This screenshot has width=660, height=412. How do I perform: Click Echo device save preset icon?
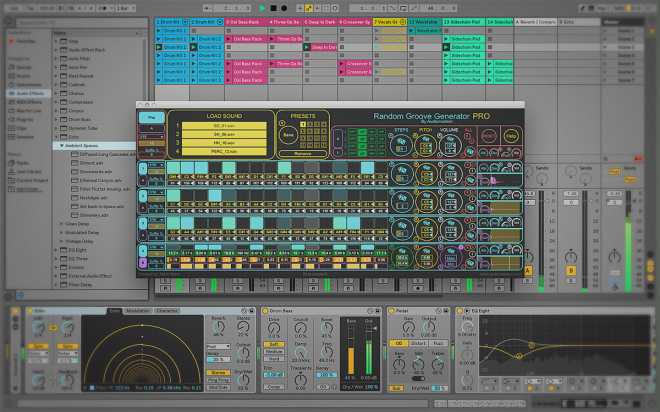tap(252, 311)
